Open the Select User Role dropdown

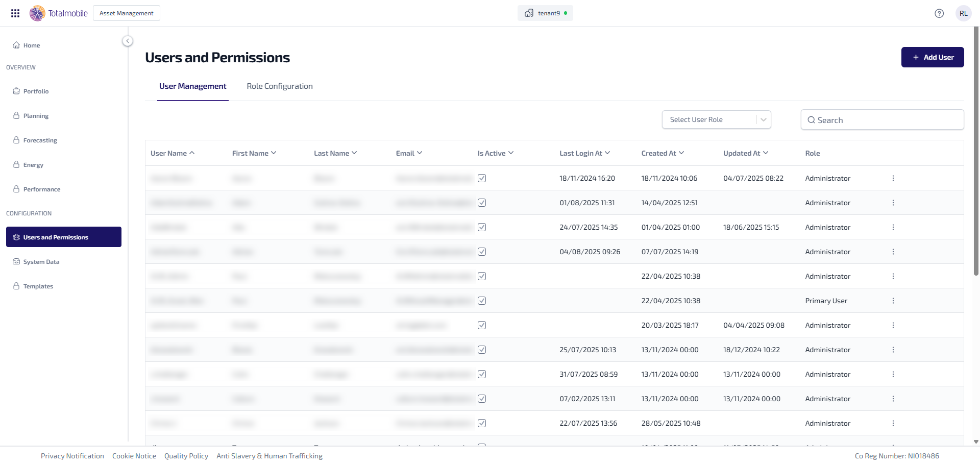click(716, 119)
